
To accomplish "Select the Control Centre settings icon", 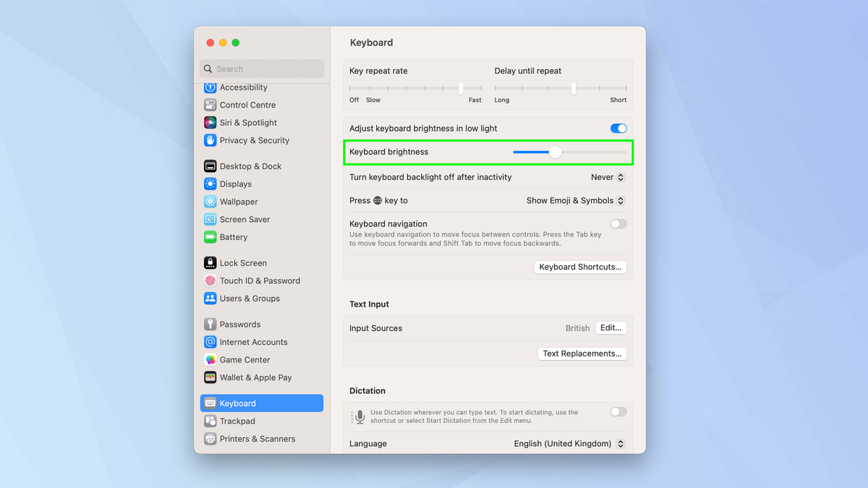I will tap(247, 104).
